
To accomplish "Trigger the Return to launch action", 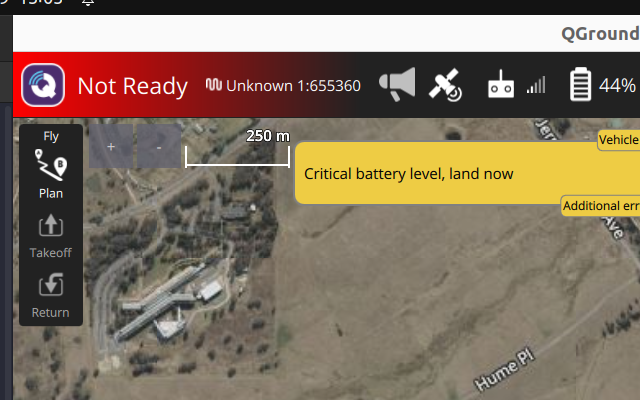I will coord(51,296).
